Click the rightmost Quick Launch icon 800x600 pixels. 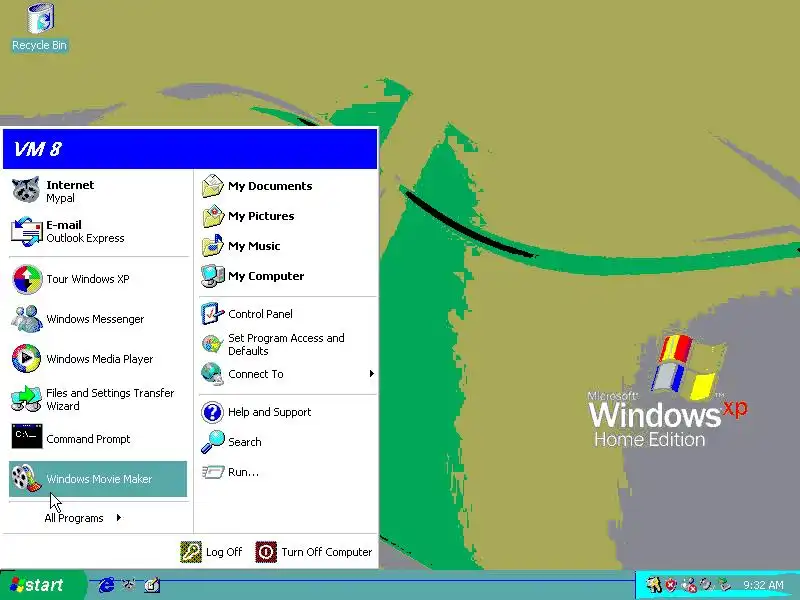pyautogui.click(x=152, y=585)
